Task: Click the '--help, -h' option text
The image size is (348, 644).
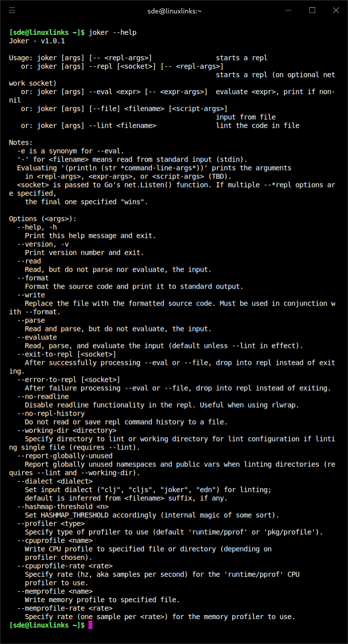Action: click(x=37, y=227)
